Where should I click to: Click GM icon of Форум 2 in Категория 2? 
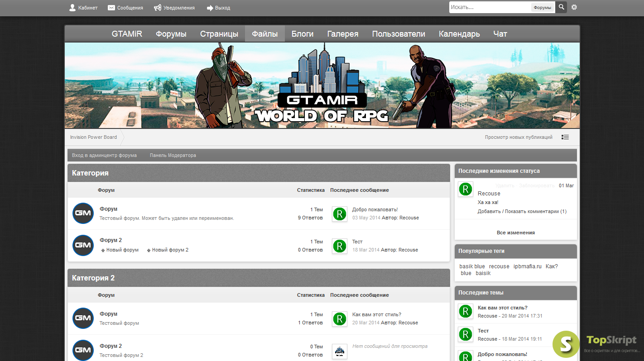(83, 350)
